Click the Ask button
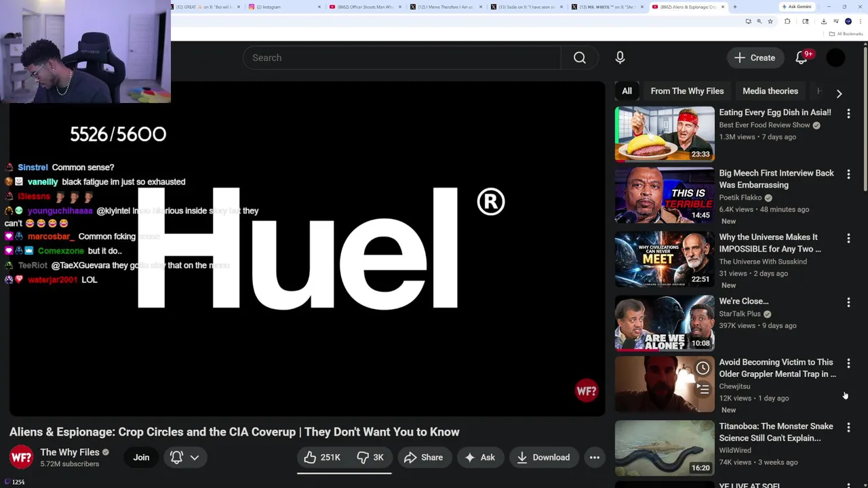868x488 pixels. point(479,457)
